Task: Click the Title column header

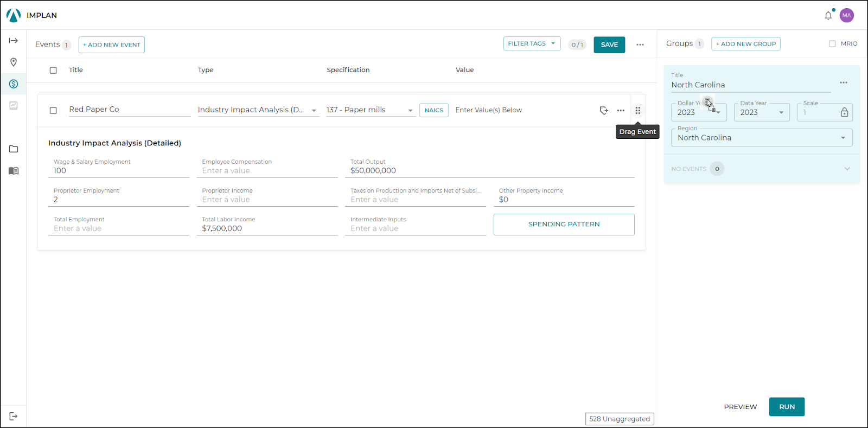Action: [x=76, y=70]
